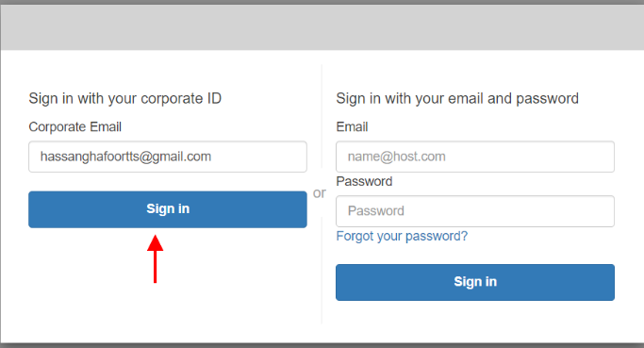Click the Password label above password box
The image size is (644, 348).
coord(364,181)
